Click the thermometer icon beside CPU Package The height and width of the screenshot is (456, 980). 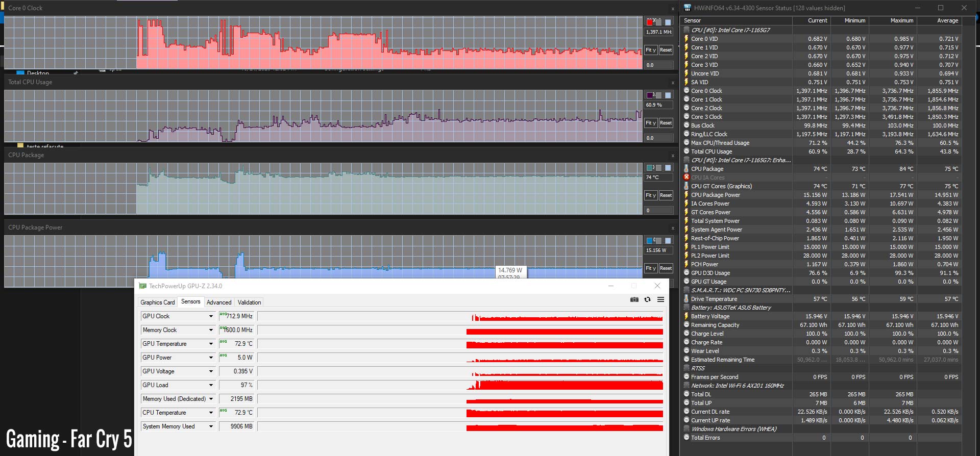687,169
